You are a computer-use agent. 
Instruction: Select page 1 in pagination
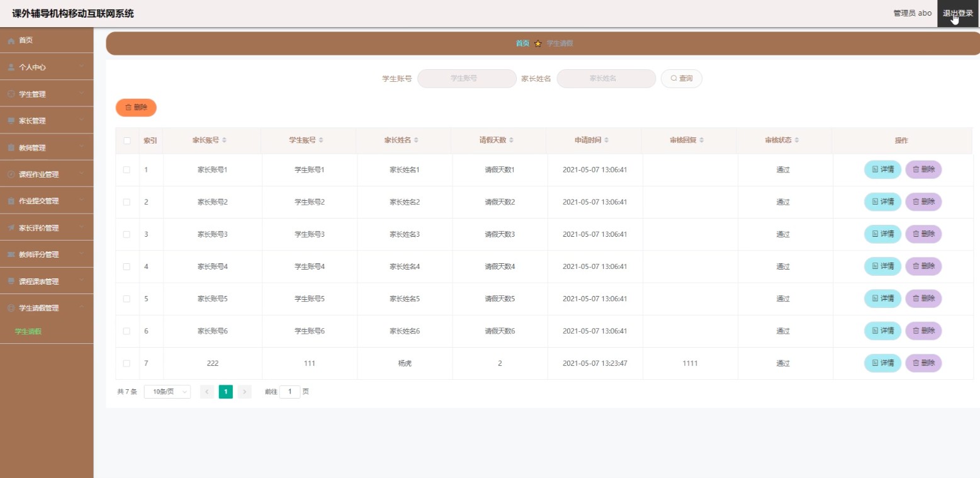pos(226,392)
